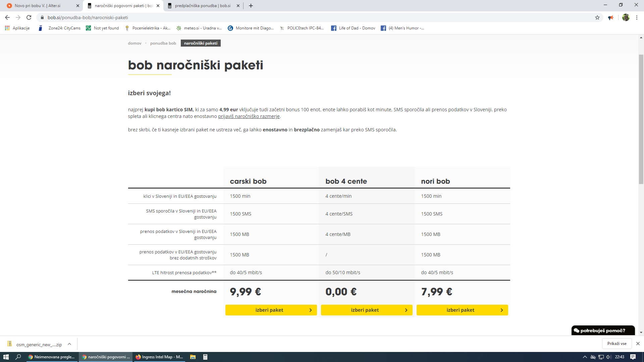The width and height of the screenshot is (644, 362).
Task: Click the '9,99 €' price
Action: point(246,292)
